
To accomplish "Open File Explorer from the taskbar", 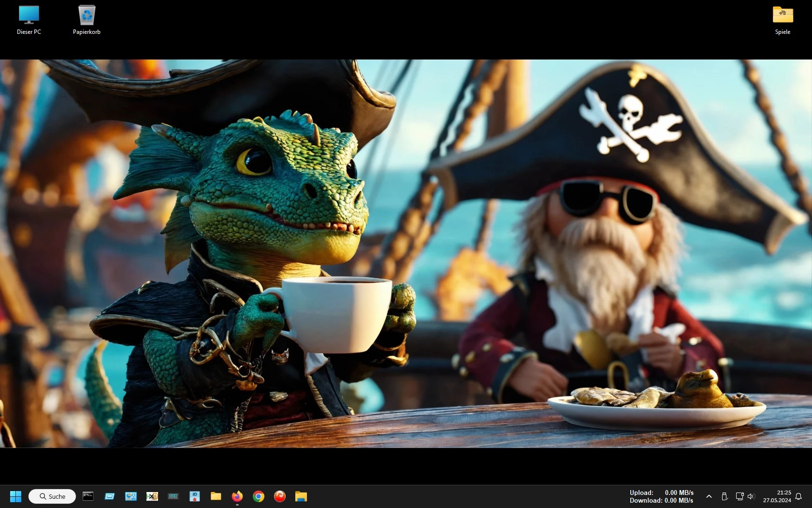I will pyautogui.click(x=301, y=496).
